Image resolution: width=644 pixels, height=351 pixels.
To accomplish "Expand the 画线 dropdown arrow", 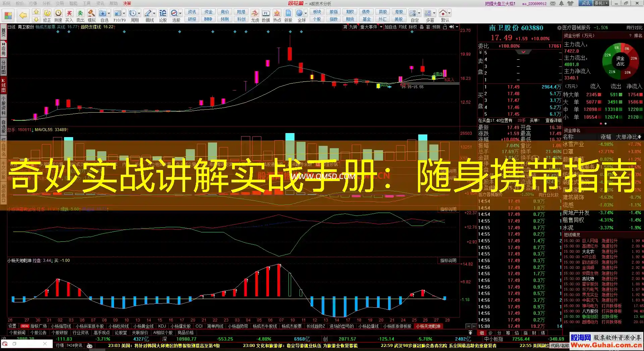I will pyautogui.click(x=154, y=13).
